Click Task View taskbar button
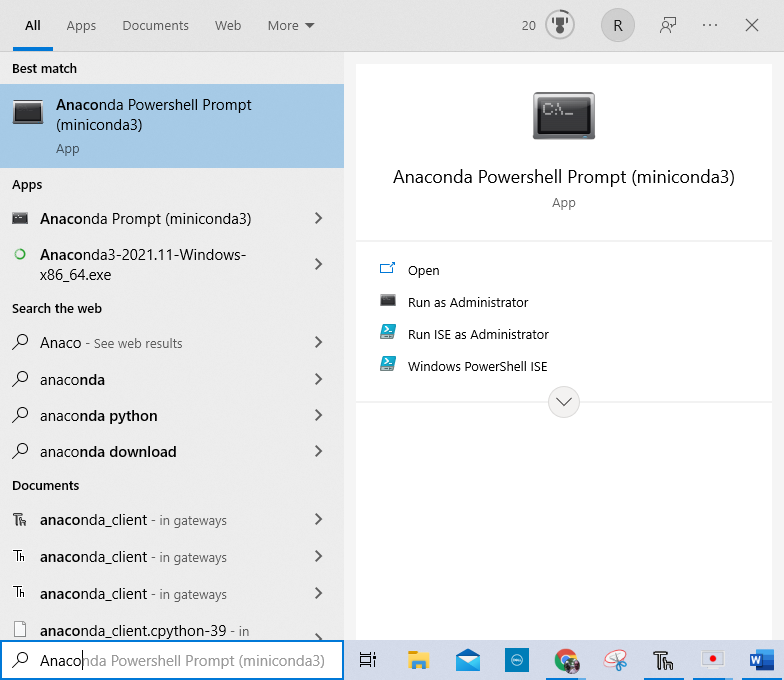This screenshot has height=680, width=784. tap(368, 660)
